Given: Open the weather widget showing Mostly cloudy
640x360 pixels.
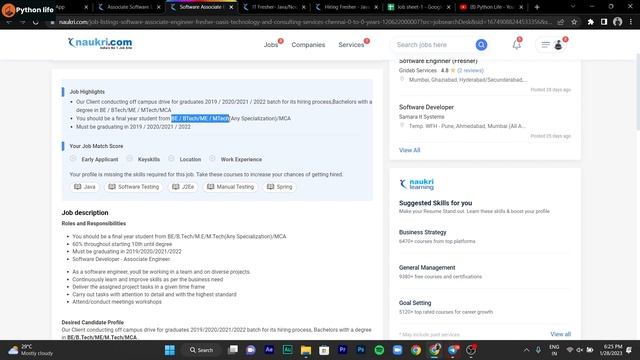Looking at the screenshot, I should (x=31, y=350).
